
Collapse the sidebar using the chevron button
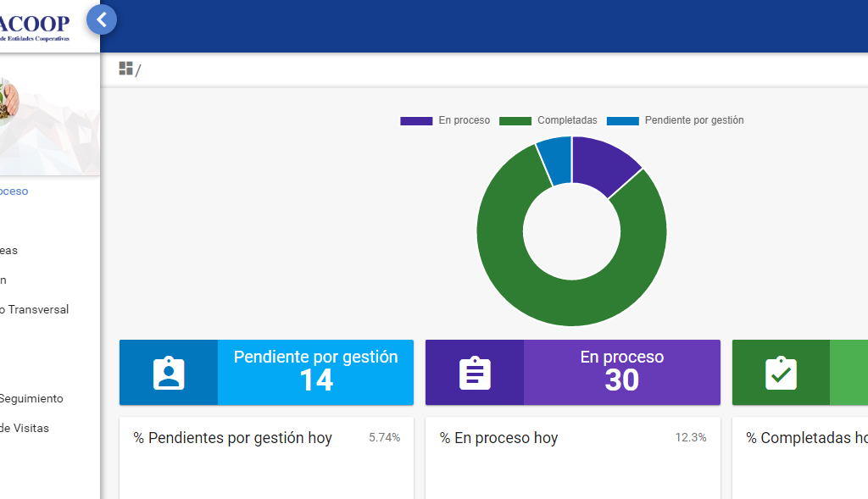pos(102,19)
